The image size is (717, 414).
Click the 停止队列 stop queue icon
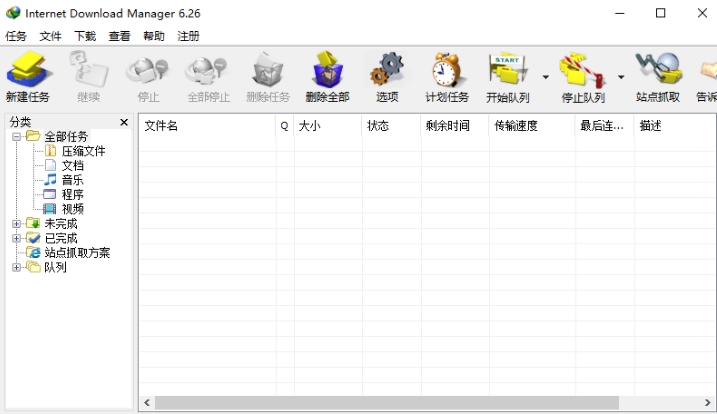point(583,70)
